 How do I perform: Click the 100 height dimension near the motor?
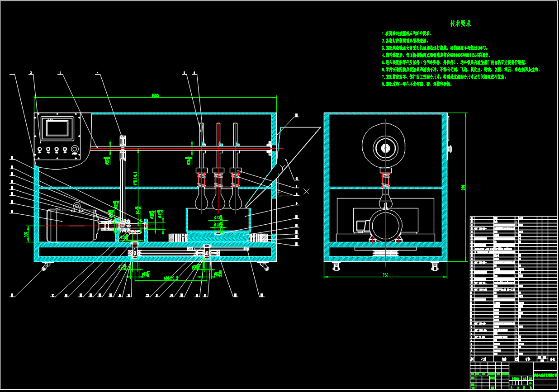(26, 234)
